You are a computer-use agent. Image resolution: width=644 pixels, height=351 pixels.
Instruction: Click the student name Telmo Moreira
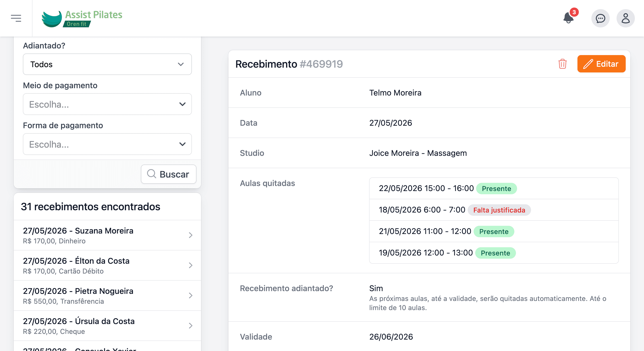click(x=395, y=93)
